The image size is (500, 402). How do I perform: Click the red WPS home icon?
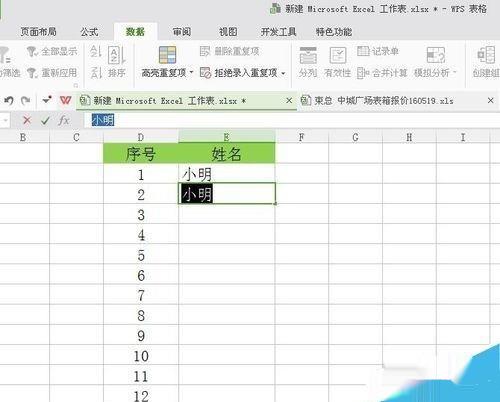[65, 100]
